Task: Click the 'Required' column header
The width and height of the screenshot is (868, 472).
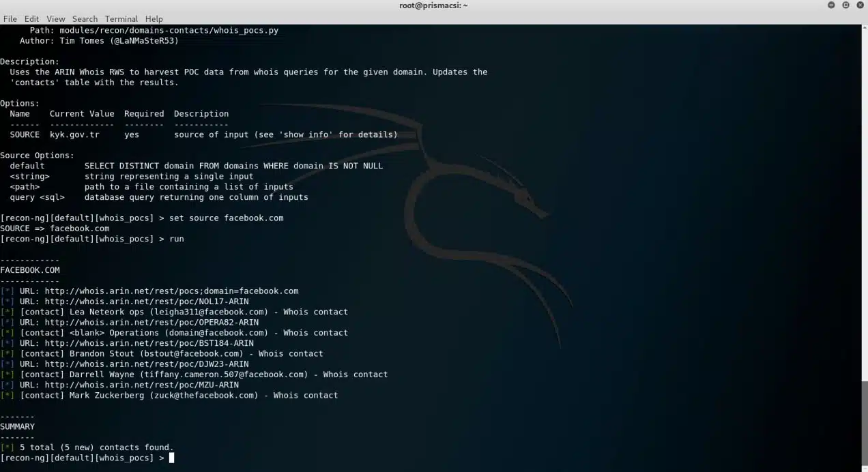Action: [144, 114]
